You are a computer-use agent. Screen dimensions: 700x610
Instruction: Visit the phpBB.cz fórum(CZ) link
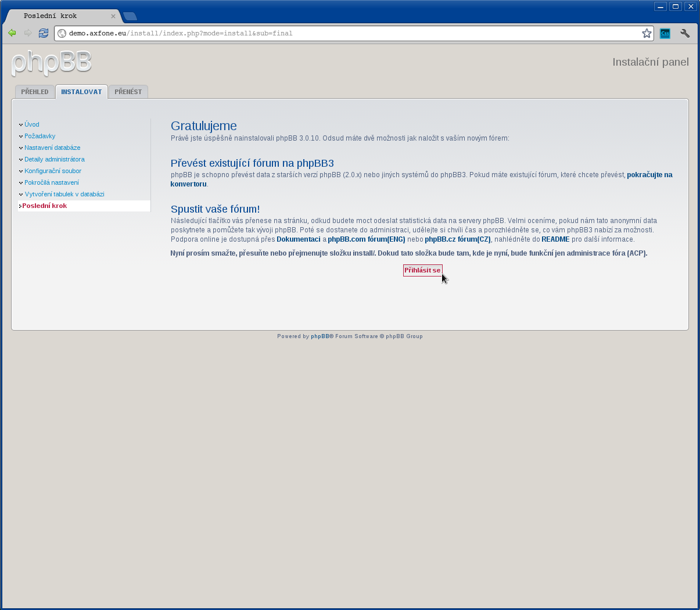[458, 239]
